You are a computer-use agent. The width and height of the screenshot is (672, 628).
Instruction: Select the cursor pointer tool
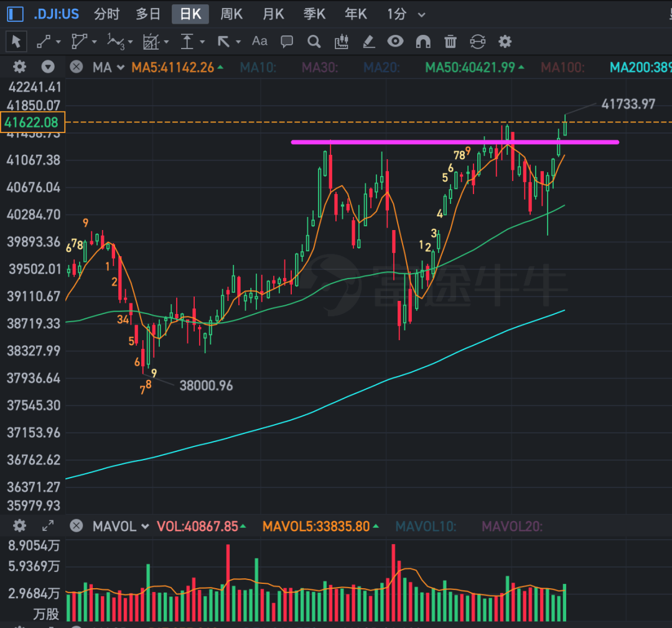(16, 42)
